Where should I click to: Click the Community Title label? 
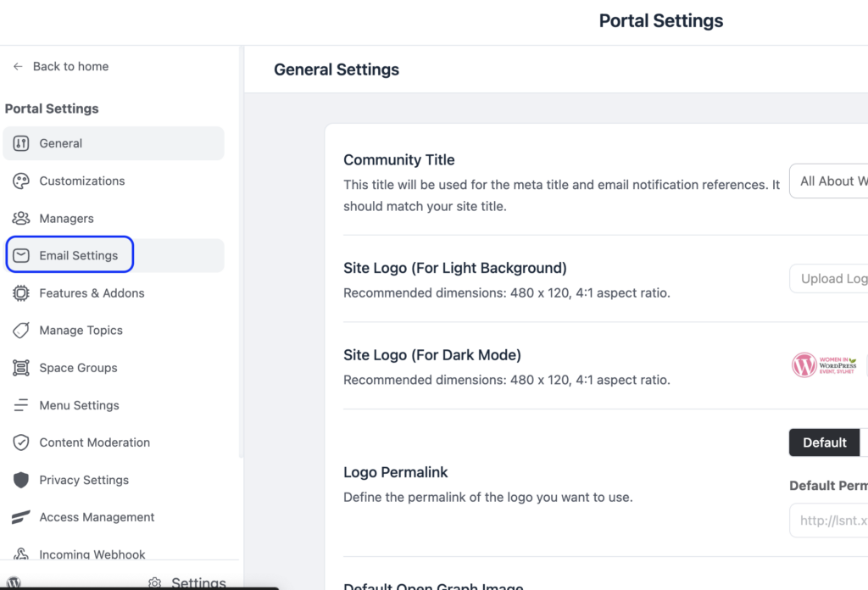pos(399,160)
